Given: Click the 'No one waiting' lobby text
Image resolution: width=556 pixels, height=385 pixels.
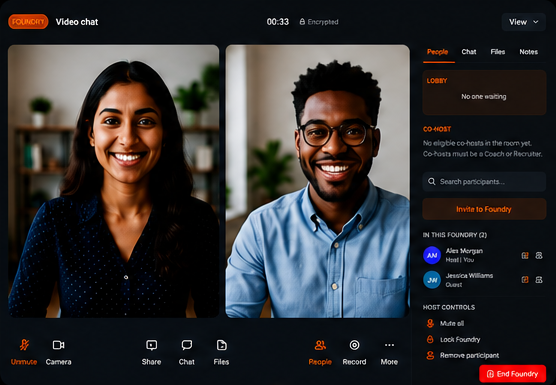Looking at the screenshot, I should (484, 96).
